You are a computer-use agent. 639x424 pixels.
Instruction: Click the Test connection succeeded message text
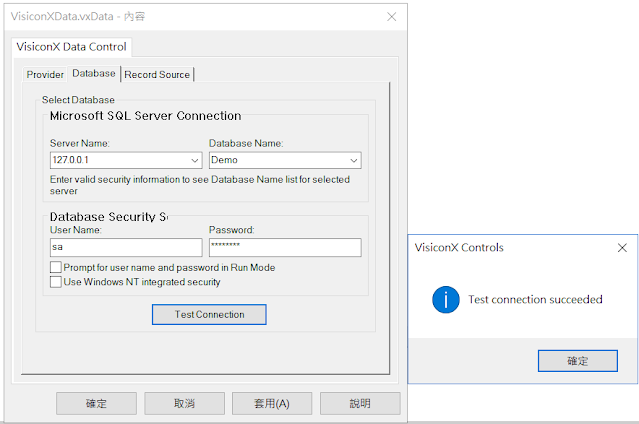point(535,300)
